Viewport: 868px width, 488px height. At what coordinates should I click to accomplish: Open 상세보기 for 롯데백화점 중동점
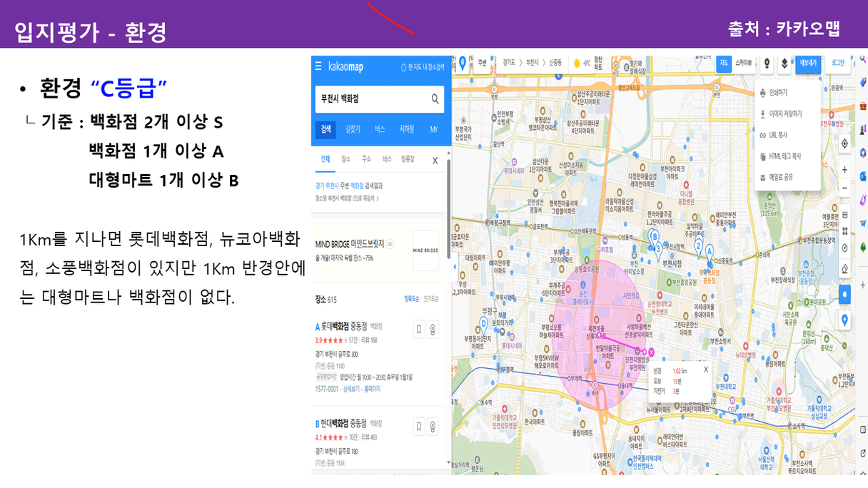353,389
